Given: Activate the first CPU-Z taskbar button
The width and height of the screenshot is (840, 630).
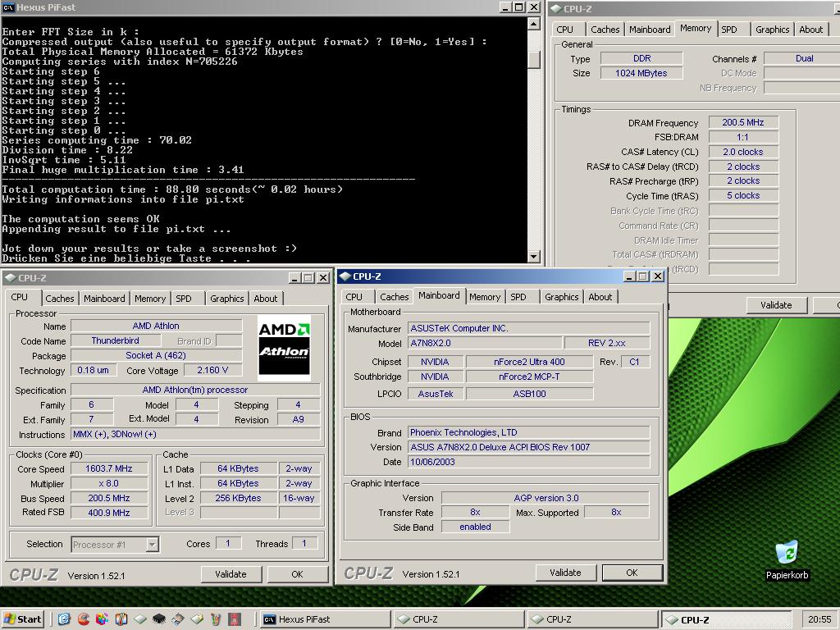Looking at the screenshot, I should tap(459, 619).
